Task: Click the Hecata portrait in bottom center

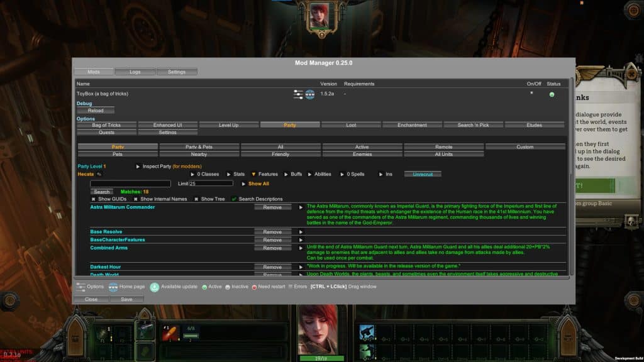Action: [x=319, y=329]
